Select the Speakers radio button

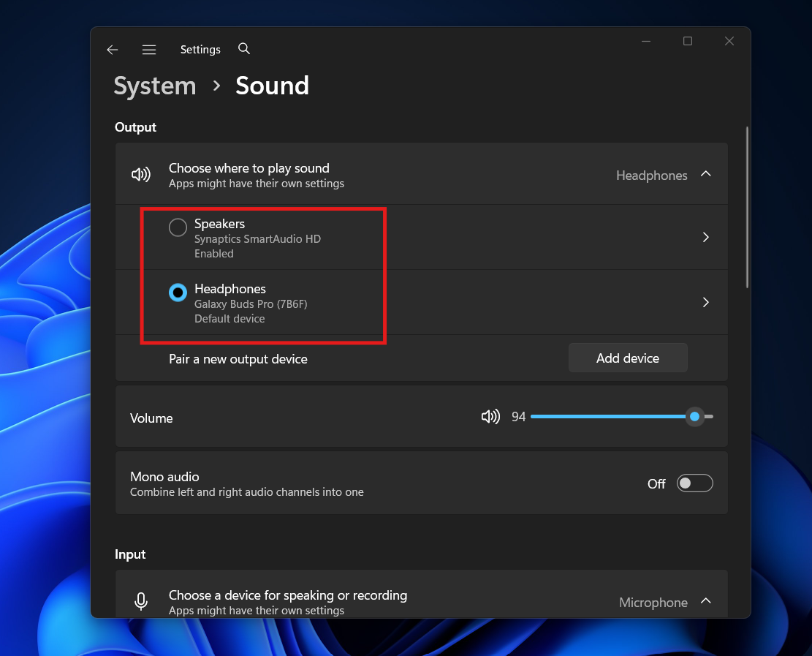[x=178, y=227]
